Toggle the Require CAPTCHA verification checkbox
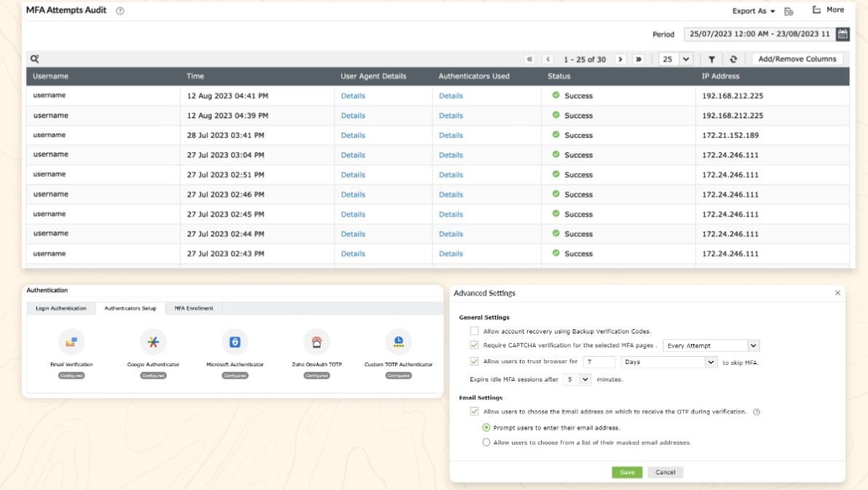868x490 pixels. pos(474,345)
